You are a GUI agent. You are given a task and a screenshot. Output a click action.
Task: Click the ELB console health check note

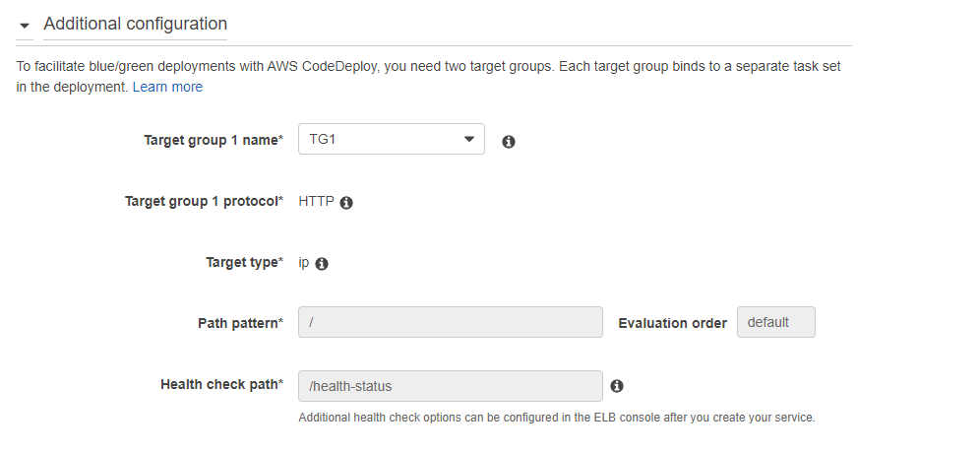coord(557,418)
